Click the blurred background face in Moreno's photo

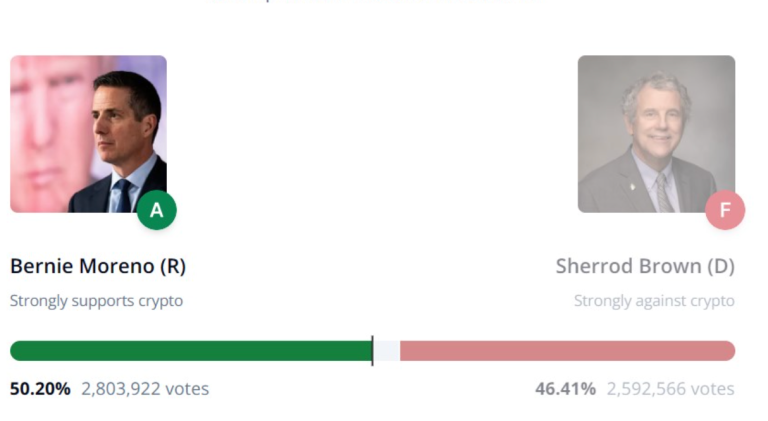pos(45,120)
